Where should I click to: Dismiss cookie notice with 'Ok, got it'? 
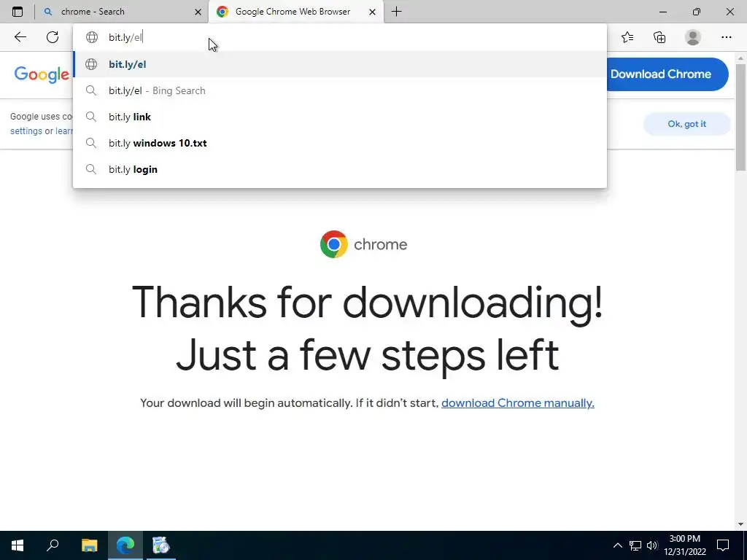(686, 124)
